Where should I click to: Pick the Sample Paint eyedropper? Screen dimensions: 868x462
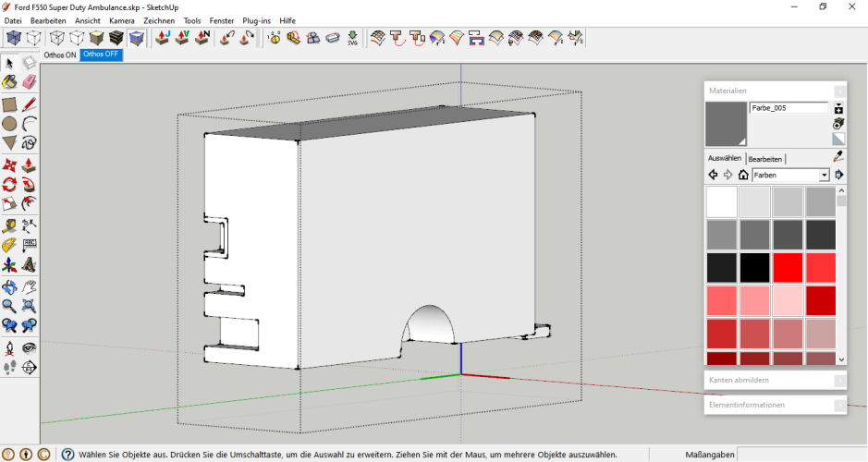pos(838,157)
